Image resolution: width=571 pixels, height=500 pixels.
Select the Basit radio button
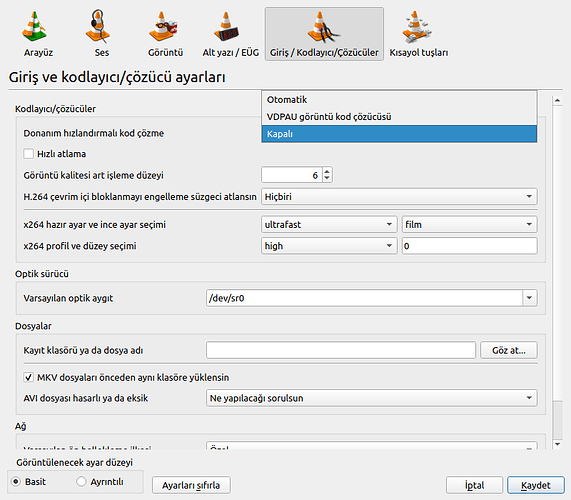[16, 482]
